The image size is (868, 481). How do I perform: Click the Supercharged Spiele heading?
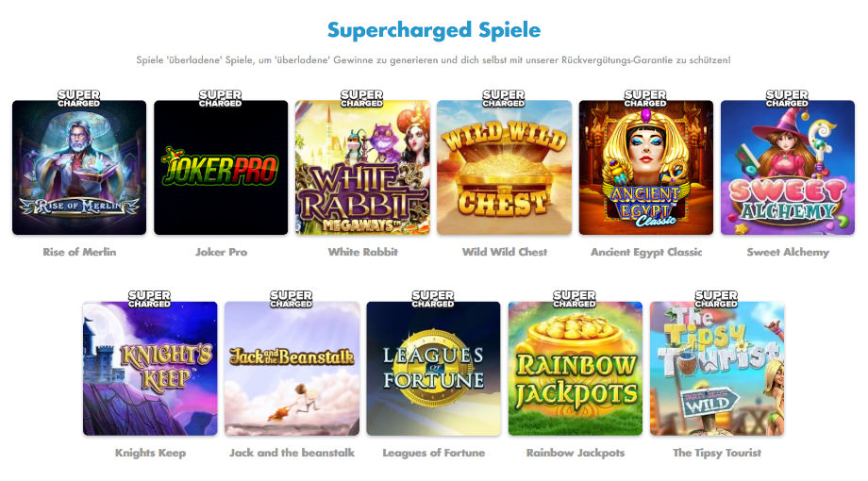(434, 30)
